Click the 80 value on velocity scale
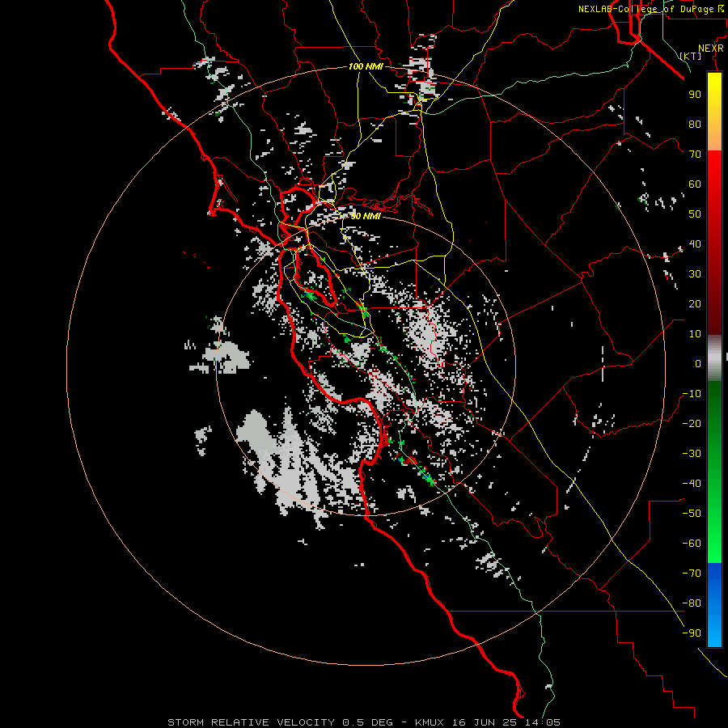Screen dimensions: 728x728 pyautogui.click(x=695, y=125)
